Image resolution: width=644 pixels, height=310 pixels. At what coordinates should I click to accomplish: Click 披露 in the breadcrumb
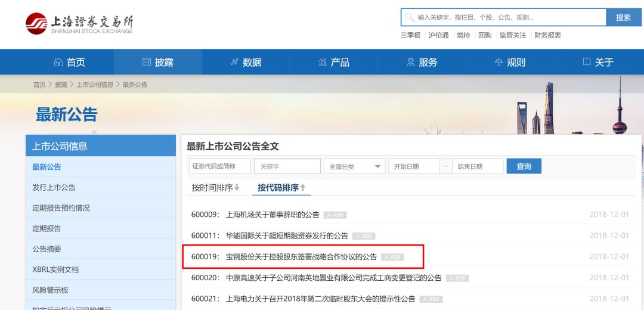pyautogui.click(x=61, y=85)
